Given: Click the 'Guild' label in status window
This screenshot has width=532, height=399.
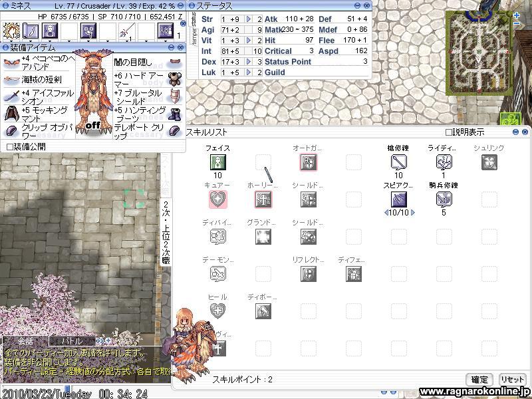Looking at the screenshot, I should (275, 72).
